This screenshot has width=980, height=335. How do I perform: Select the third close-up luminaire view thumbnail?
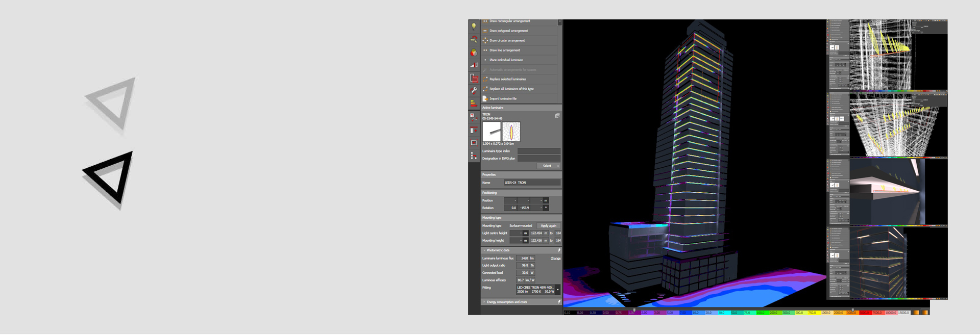click(887, 192)
